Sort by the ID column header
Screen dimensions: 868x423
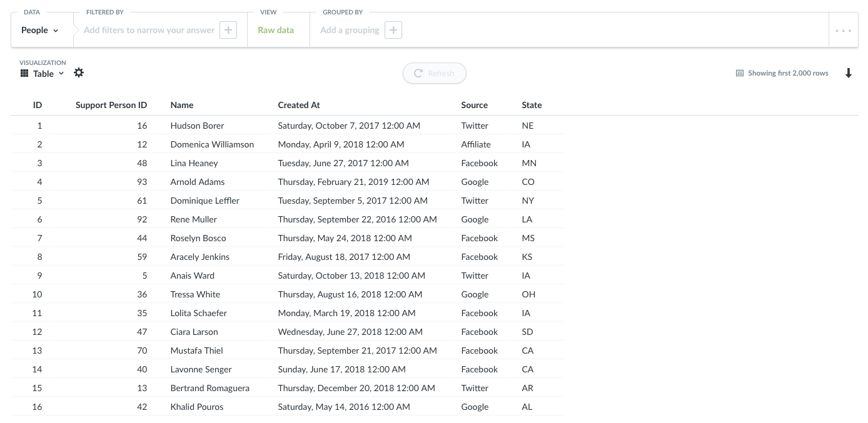tap(38, 105)
